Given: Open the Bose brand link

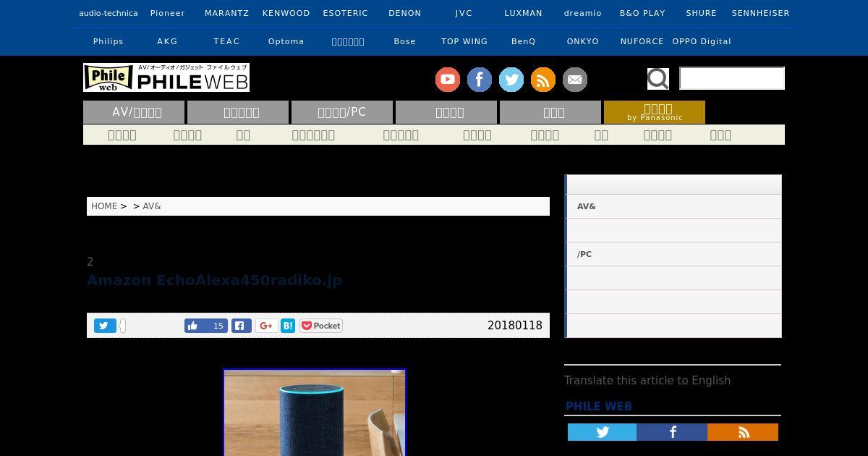Looking at the screenshot, I should pos(405,41).
